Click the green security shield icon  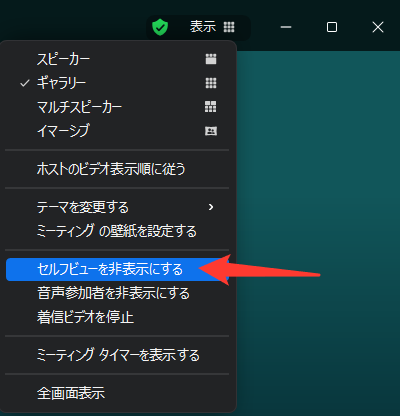160,27
